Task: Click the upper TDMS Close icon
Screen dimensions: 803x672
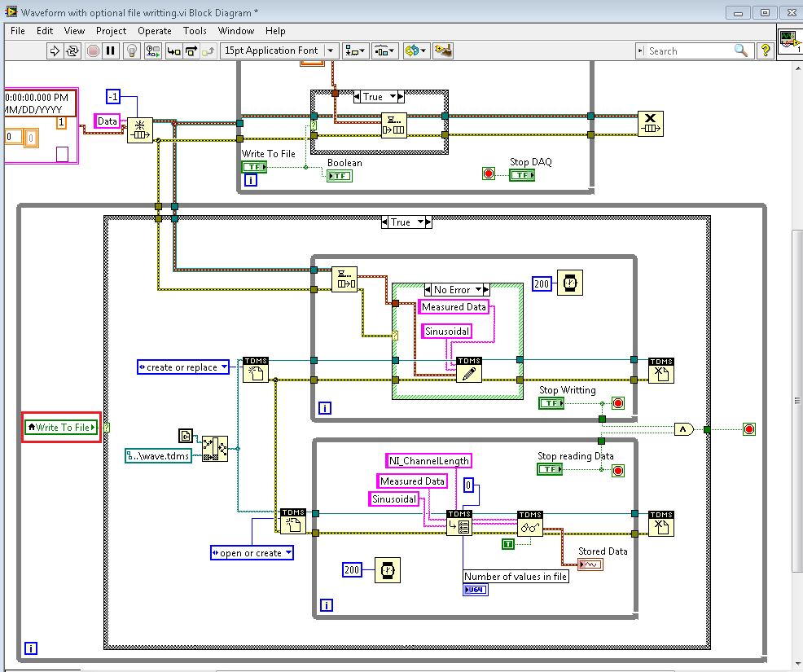Action: coord(661,371)
